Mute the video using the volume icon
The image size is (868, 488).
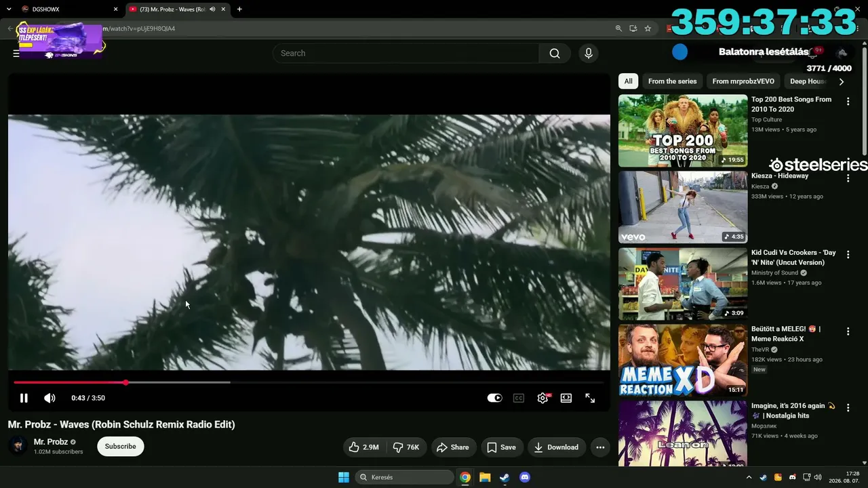click(50, 399)
